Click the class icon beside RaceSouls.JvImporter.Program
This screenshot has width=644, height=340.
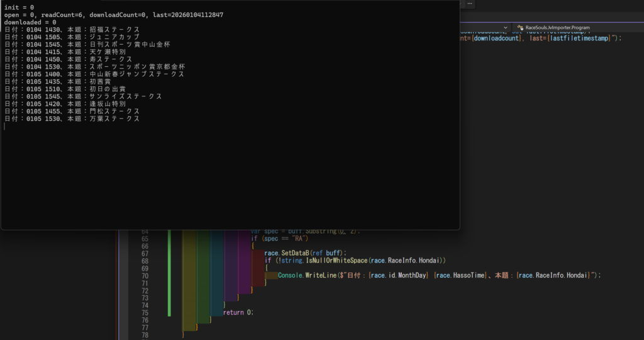point(520,28)
